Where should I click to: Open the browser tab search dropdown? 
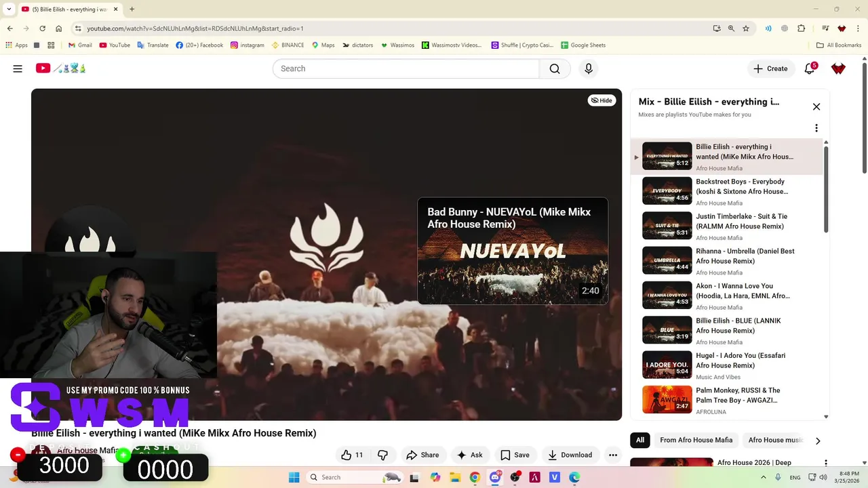coord(9,9)
